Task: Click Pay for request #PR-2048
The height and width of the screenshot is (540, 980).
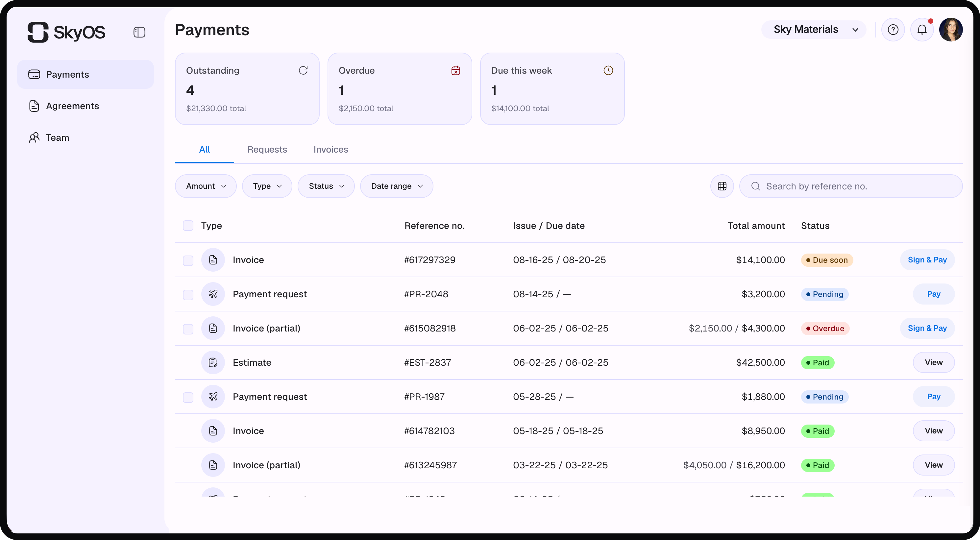Action: click(x=934, y=294)
